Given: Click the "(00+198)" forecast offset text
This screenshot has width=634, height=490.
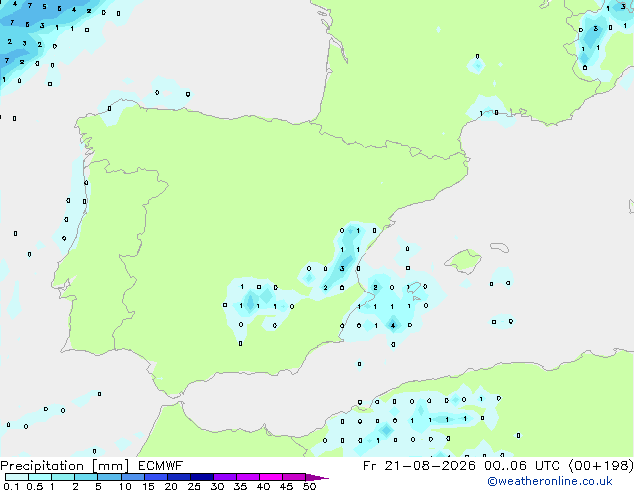Looking at the screenshot, I should tap(601, 466).
